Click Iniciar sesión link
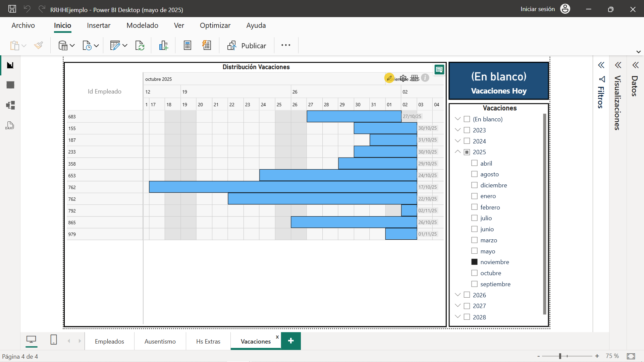The height and width of the screenshot is (362, 644). pyautogui.click(x=538, y=9)
